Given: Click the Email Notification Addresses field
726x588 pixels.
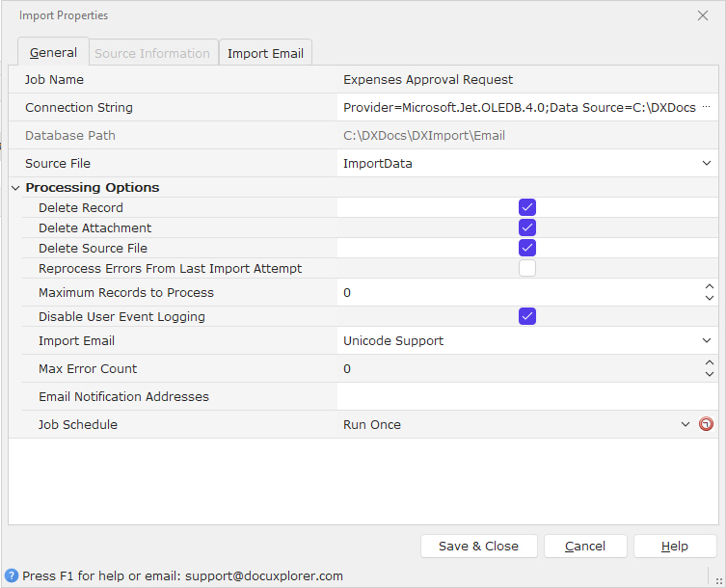Looking at the screenshot, I should (525, 396).
